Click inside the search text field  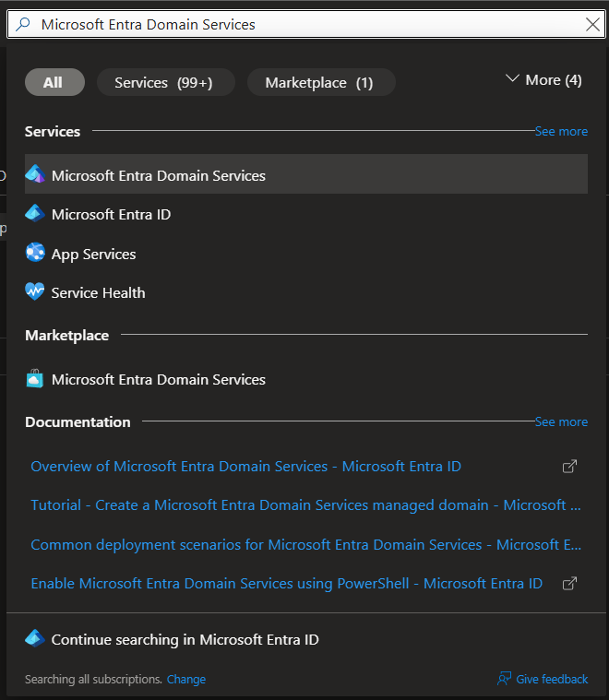tap(304, 25)
